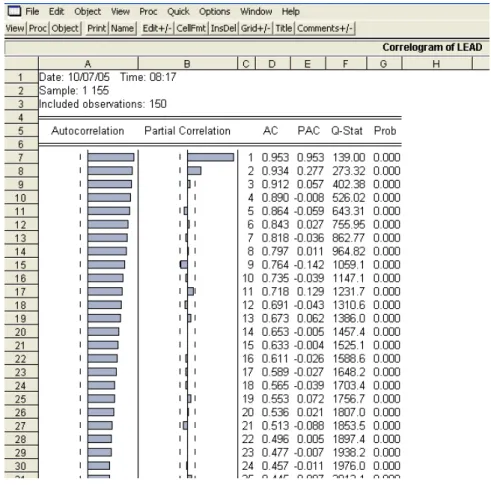Select row header 30
The image size is (491, 485).
(21, 466)
